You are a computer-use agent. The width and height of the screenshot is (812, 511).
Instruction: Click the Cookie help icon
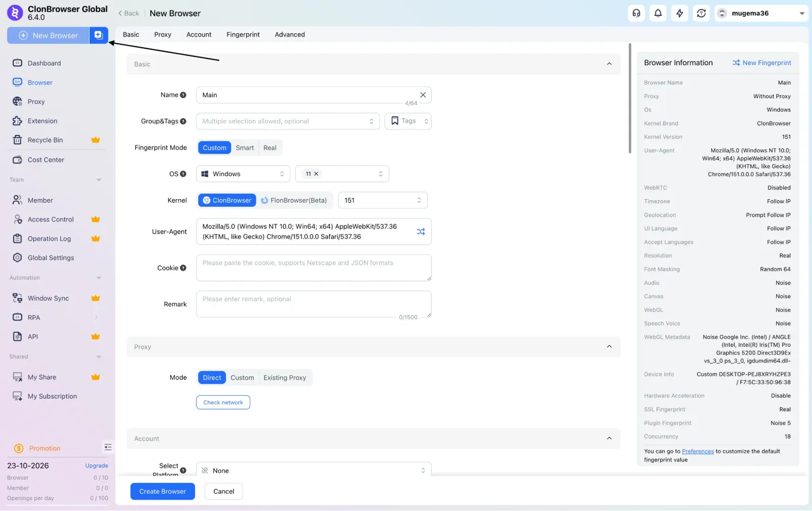pos(183,268)
